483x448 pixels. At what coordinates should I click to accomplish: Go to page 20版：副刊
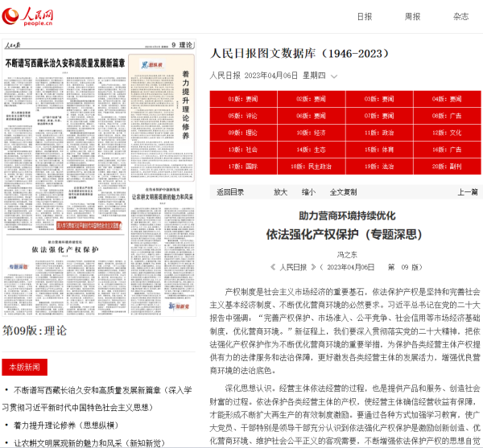coord(447,166)
